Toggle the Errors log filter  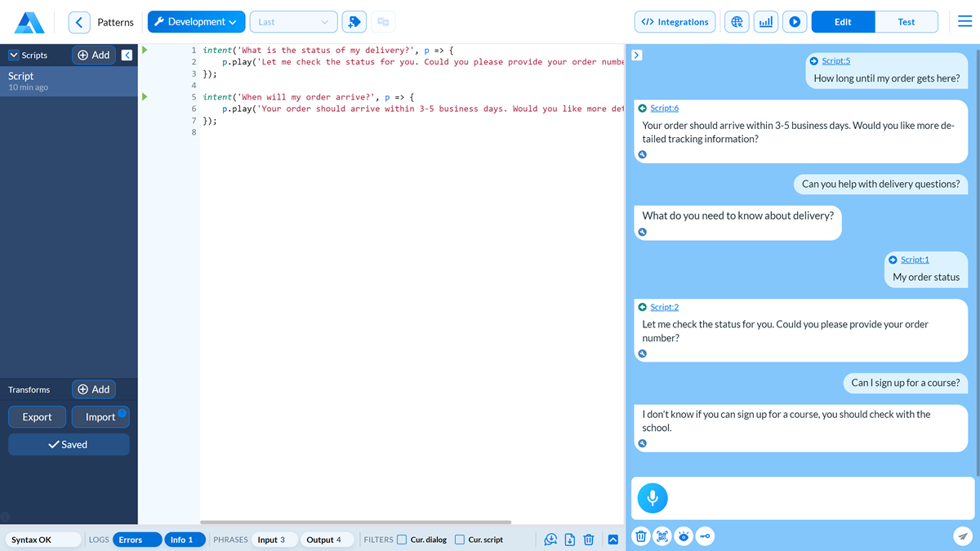pyautogui.click(x=136, y=540)
